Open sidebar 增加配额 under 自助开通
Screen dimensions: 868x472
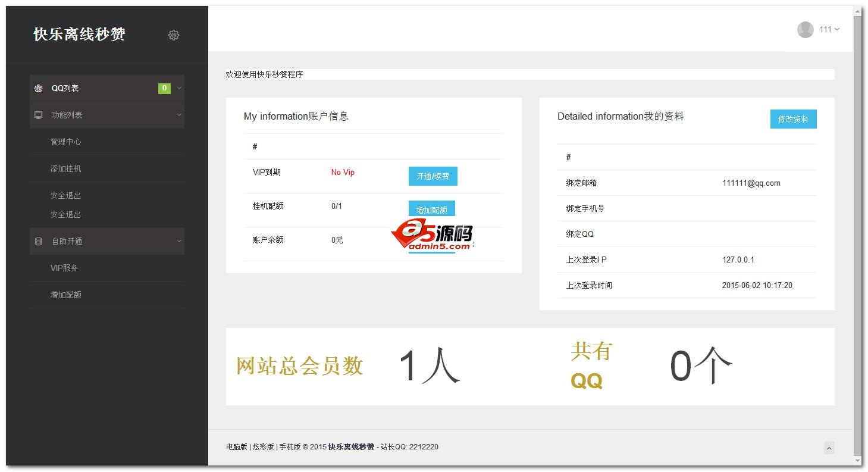click(65, 295)
